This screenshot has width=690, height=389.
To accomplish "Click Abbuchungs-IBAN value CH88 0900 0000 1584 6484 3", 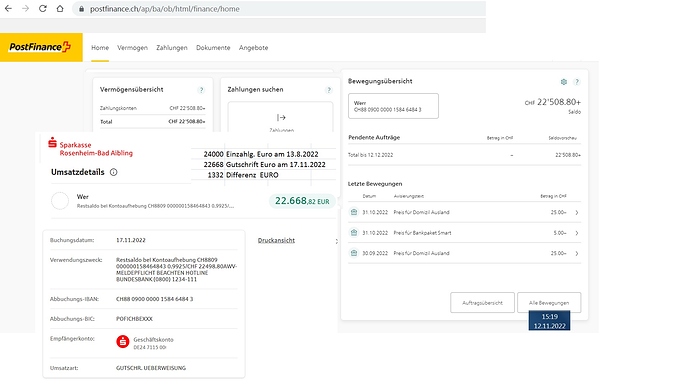I will (154, 299).
